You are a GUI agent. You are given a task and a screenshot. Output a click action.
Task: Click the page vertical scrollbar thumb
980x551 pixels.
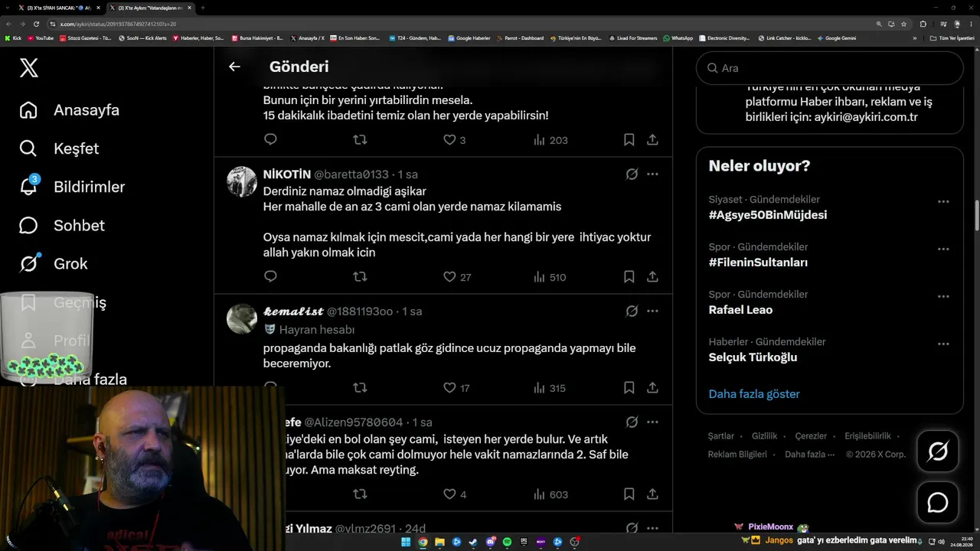976,214
